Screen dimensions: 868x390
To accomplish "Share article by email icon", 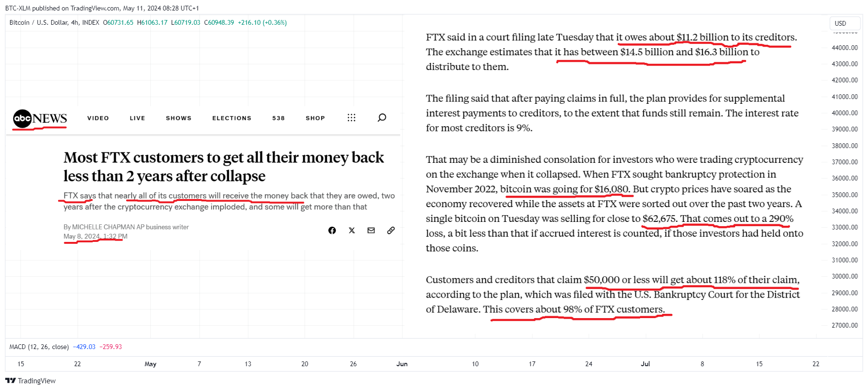I will click(x=371, y=230).
